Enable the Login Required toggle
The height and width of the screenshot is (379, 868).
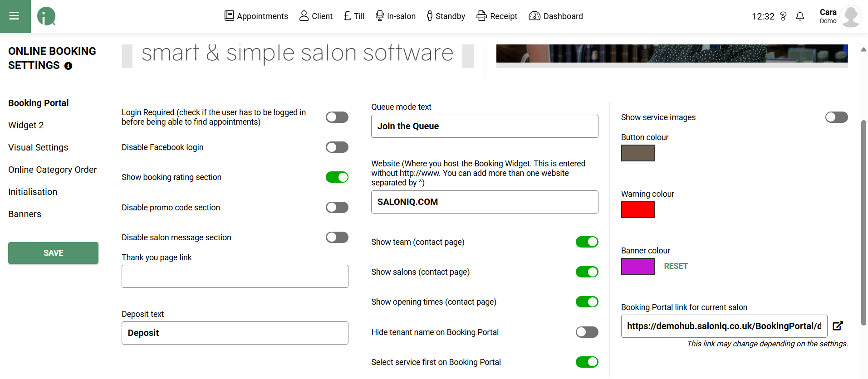coord(337,117)
